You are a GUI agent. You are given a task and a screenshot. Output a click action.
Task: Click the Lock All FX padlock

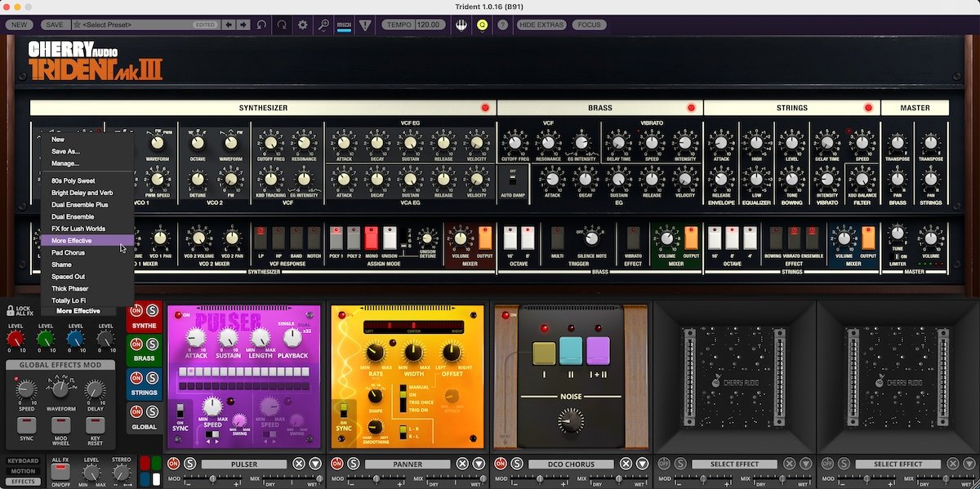tap(11, 311)
